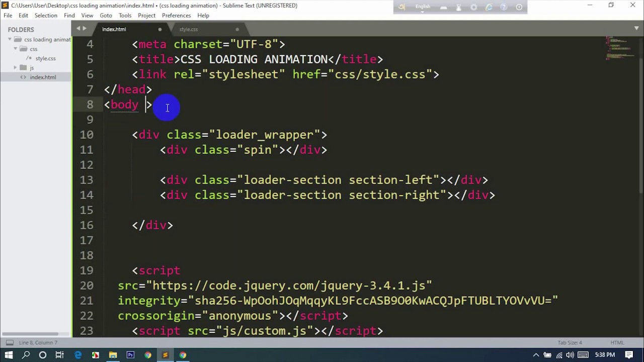The height and width of the screenshot is (362, 644).
Task: Click unsaved dot on style.css tab
Action: pyautogui.click(x=237, y=29)
